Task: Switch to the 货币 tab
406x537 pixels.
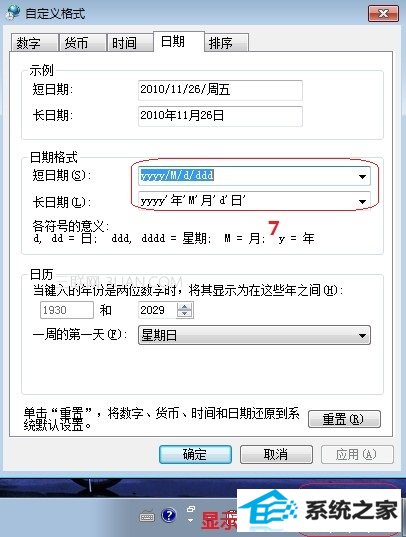Action: (x=82, y=43)
